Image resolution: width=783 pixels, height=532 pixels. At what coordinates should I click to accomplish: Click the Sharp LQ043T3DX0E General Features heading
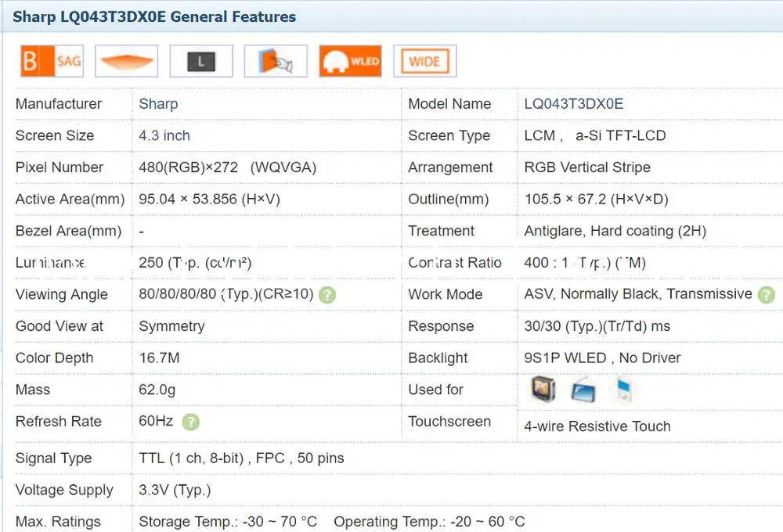[154, 17]
